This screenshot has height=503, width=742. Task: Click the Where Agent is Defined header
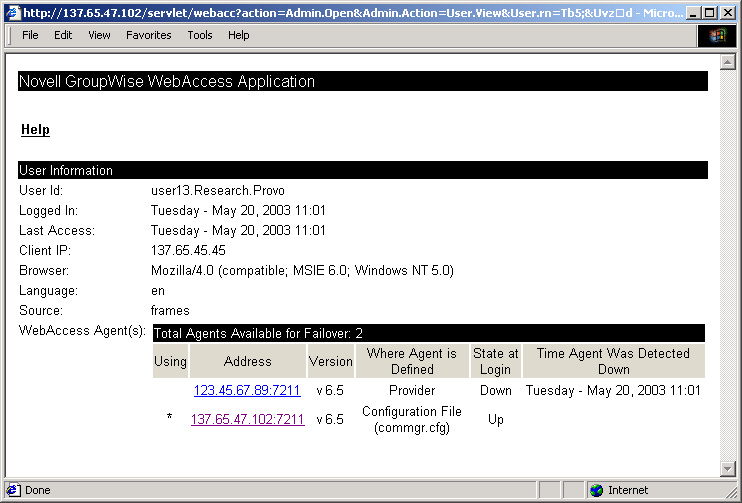click(412, 361)
